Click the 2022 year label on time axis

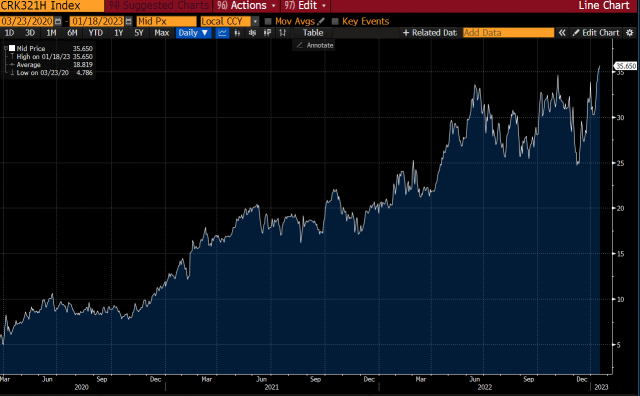[x=485, y=387]
